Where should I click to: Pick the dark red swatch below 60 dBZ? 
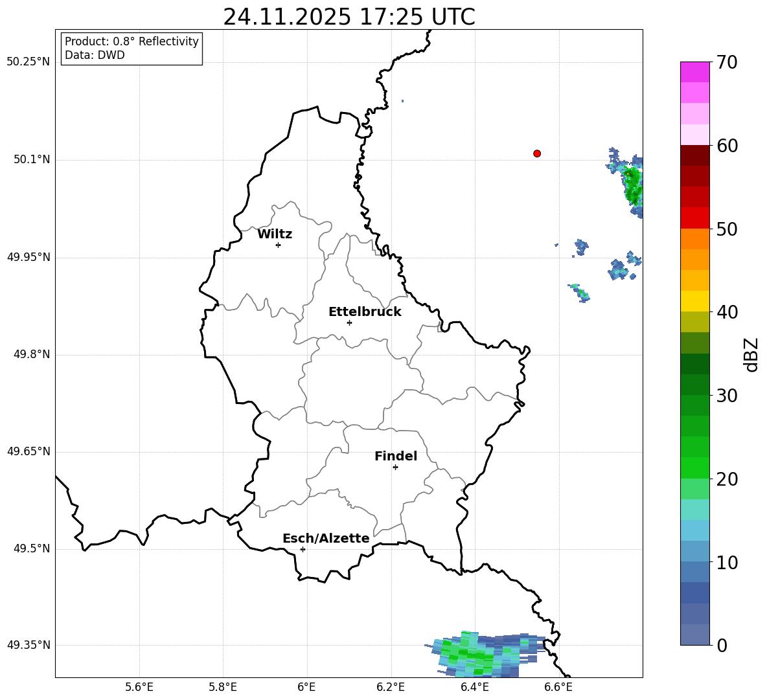click(694, 155)
